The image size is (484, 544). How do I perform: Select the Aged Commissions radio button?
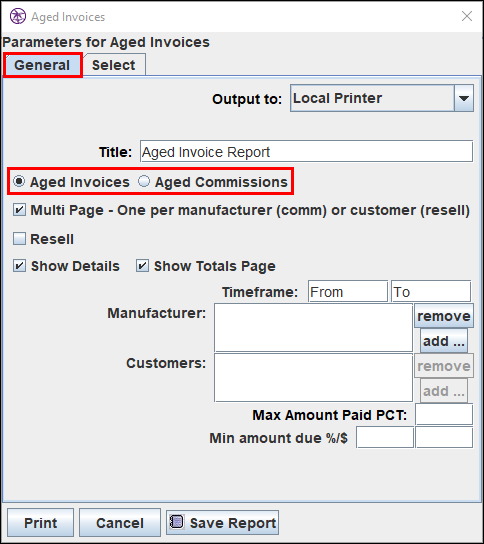144,181
